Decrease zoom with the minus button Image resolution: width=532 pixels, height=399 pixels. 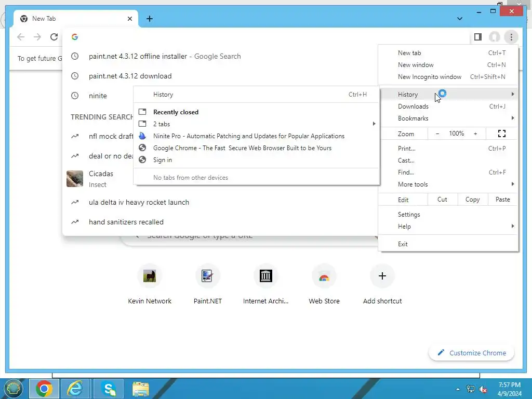pos(437,134)
